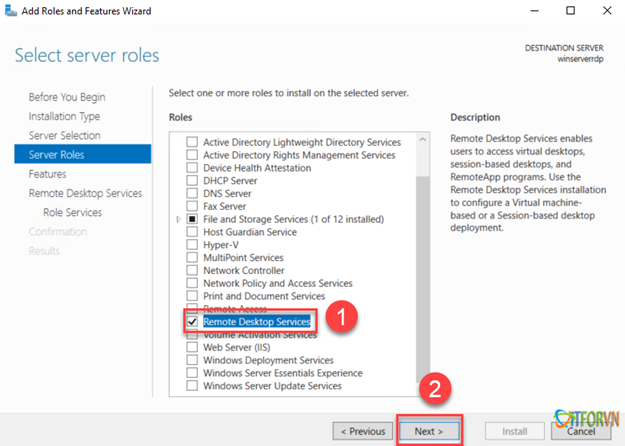Uncheck the Remote Desktop Services checkbox
Screen dimensions: 625x446
(193, 322)
